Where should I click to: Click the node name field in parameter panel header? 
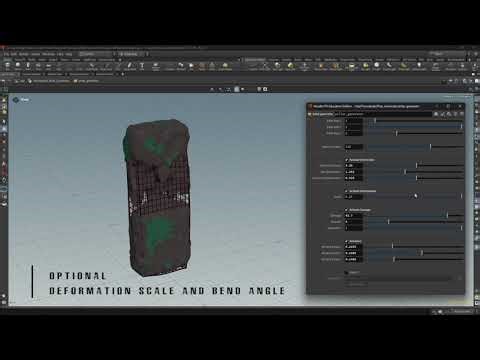coord(383,114)
